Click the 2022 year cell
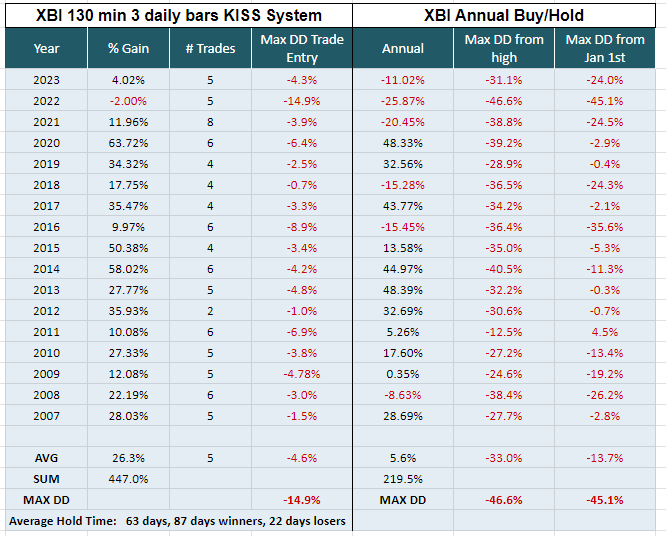This screenshot has height=536, width=666. coord(46,101)
